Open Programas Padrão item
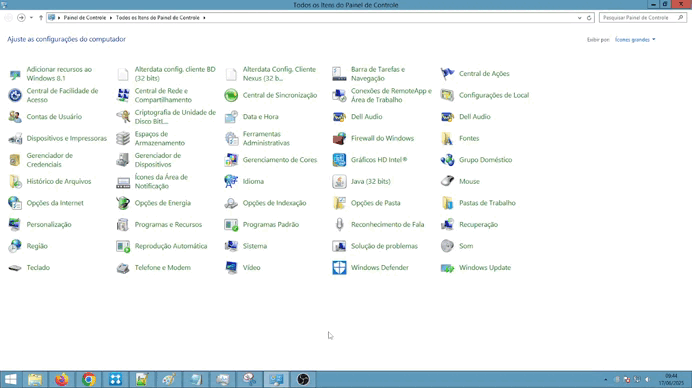The height and width of the screenshot is (388, 692). click(271, 225)
